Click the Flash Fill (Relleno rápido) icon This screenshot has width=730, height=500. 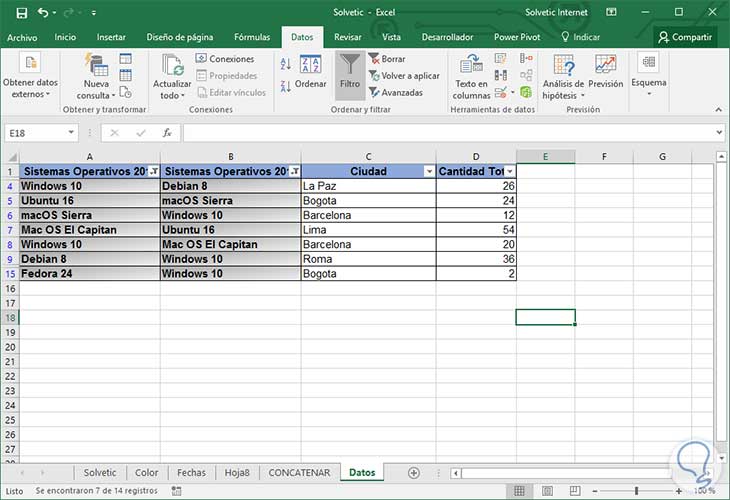500,59
